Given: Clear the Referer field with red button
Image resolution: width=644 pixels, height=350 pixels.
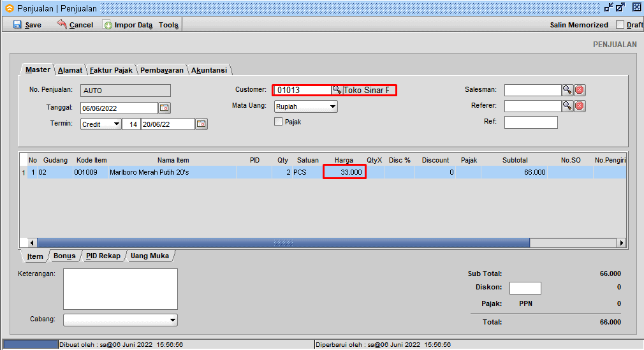Looking at the screenshot, I should 580,106.
